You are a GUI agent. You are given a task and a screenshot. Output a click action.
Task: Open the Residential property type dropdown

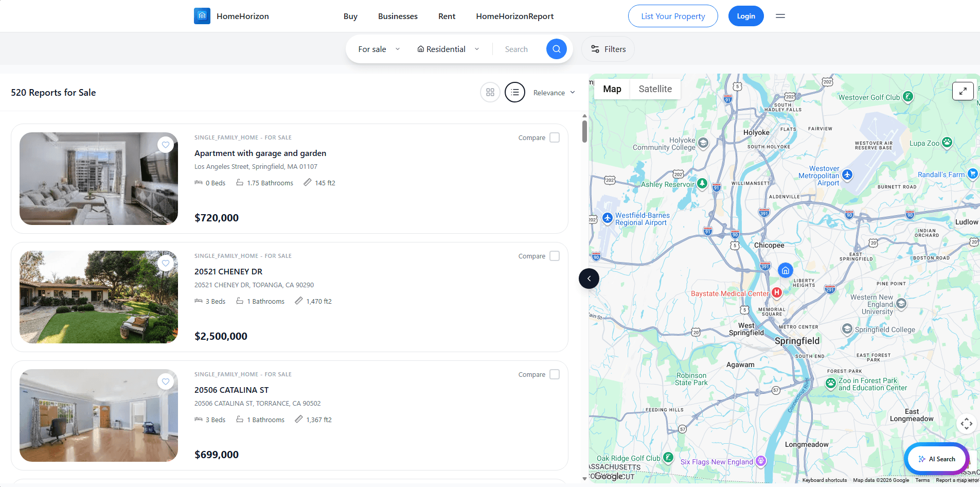(x=448, y=49)
